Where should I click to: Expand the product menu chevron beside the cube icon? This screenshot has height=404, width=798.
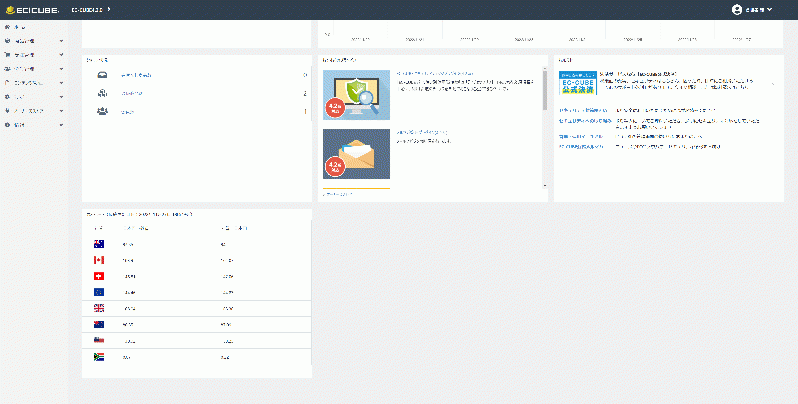61,41
